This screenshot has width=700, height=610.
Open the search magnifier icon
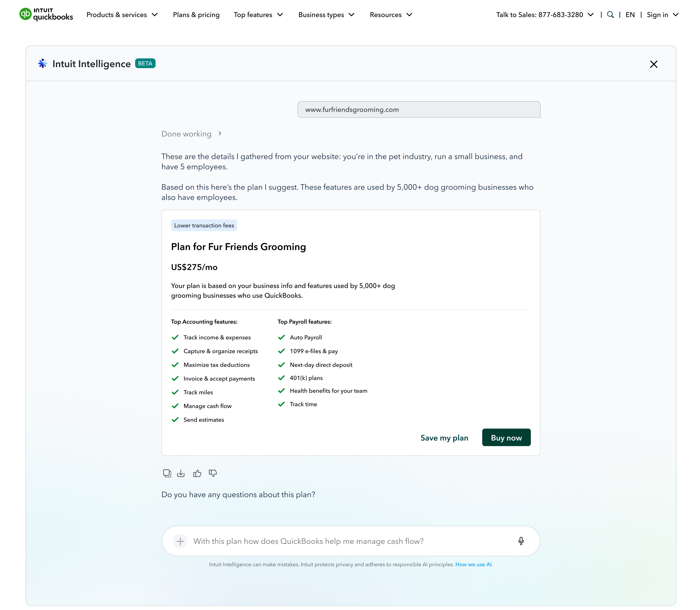(610, 15)
